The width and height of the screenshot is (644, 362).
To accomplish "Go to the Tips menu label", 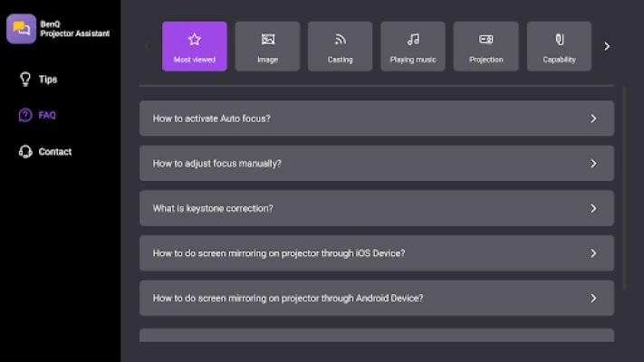I will (x=48, y=80).
